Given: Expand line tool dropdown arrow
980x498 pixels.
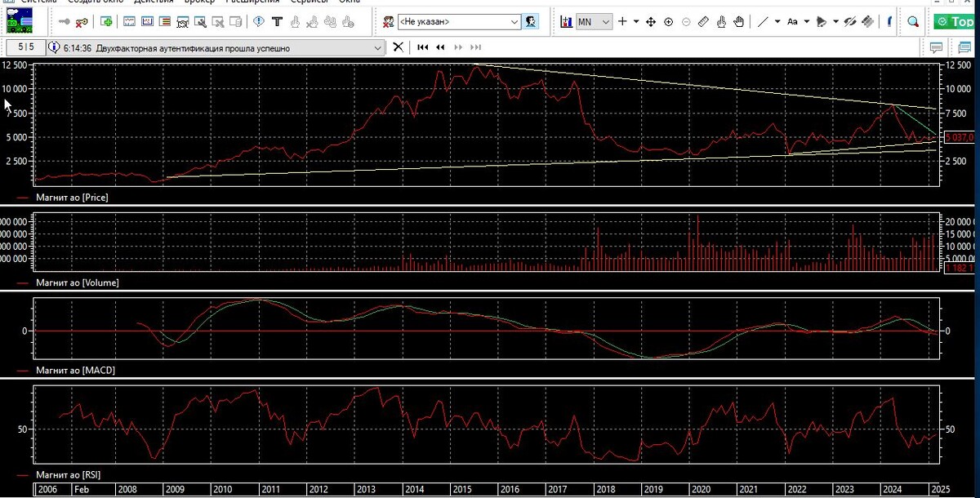Looking at the screenshot, I should (777, 22).
